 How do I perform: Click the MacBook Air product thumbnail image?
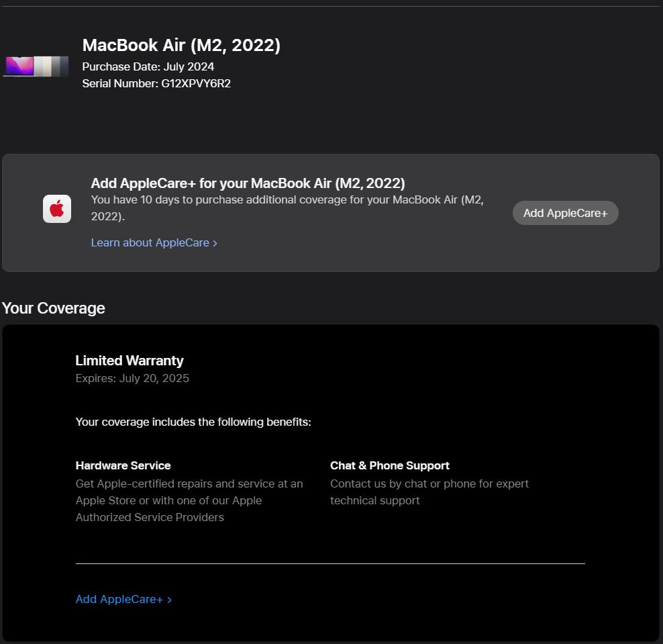pyautogui.click(x=36, y=66)
